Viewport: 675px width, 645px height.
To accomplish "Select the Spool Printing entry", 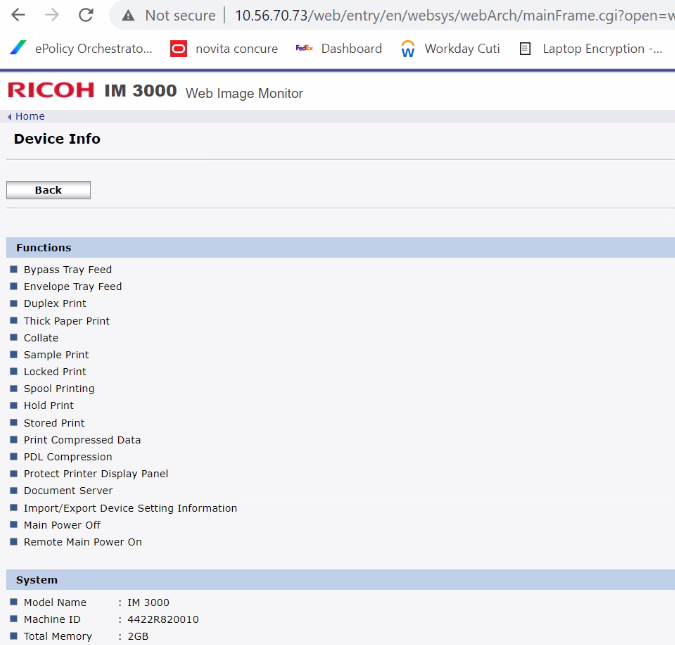I will (59, 388).
